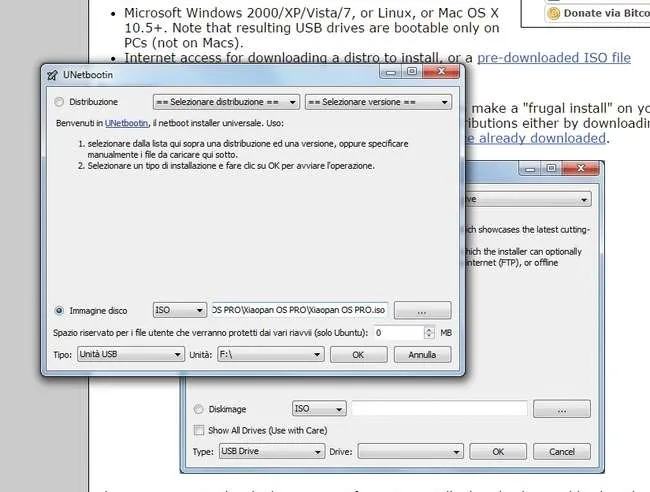This screenshot has width=650, height=492.
Task: Click the 'Tipo:' label
Action: [63, 355]
